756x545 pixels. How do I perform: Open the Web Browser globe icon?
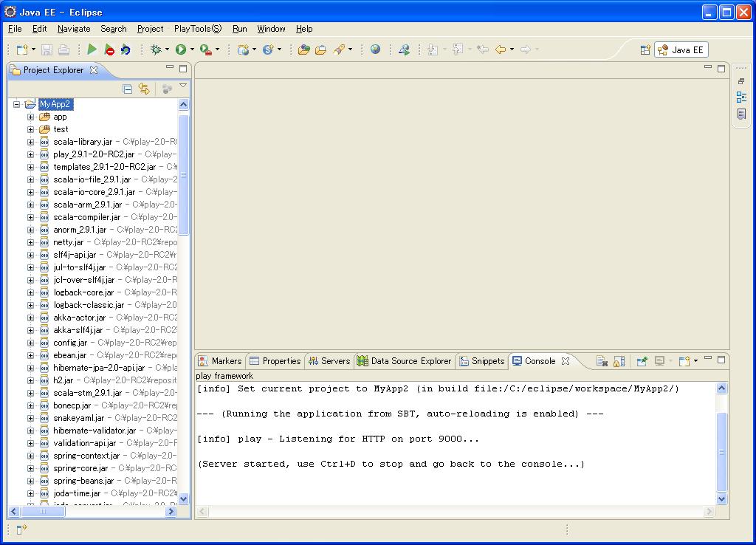tap(375, 49)
